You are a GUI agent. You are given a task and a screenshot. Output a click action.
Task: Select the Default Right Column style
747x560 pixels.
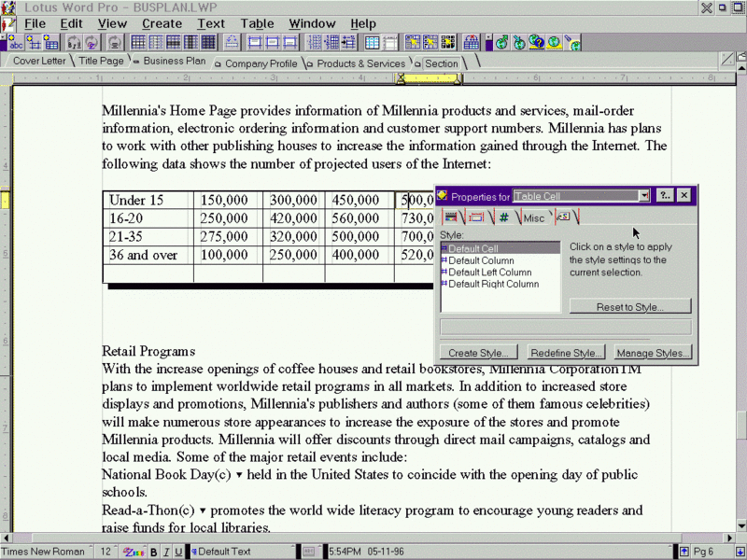pyautogui.click(x=500, y=285)
